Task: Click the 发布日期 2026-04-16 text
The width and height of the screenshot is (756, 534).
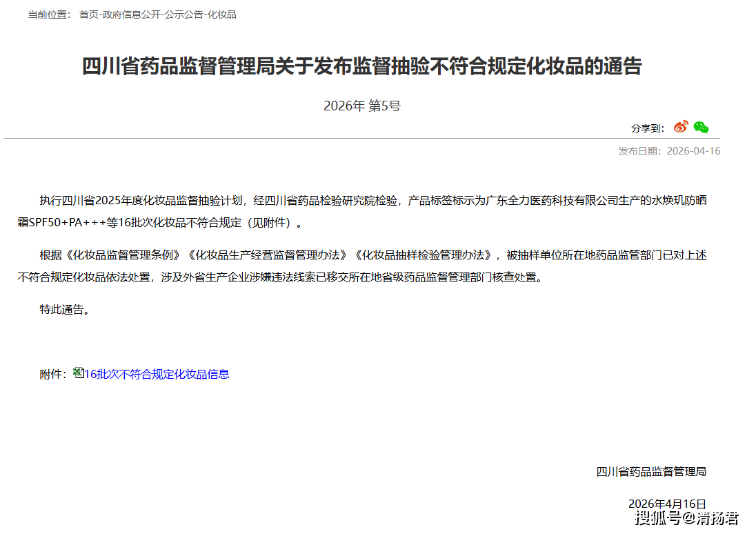Action: click(668, 151)
